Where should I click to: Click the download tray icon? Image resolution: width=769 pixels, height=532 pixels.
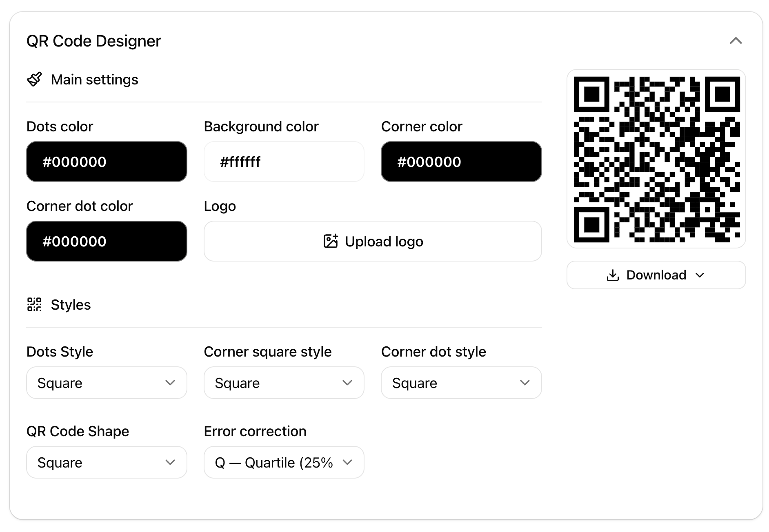[613, 275]
